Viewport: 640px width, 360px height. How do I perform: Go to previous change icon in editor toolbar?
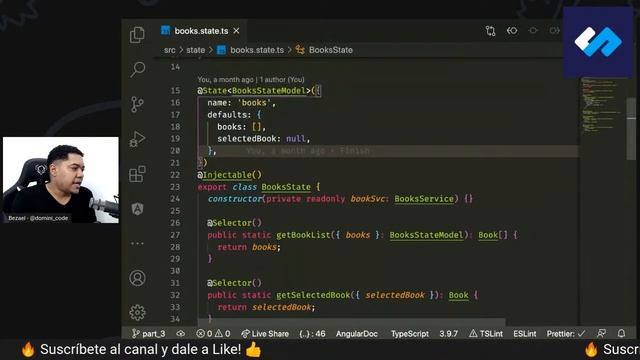click(x=512, y=31)
